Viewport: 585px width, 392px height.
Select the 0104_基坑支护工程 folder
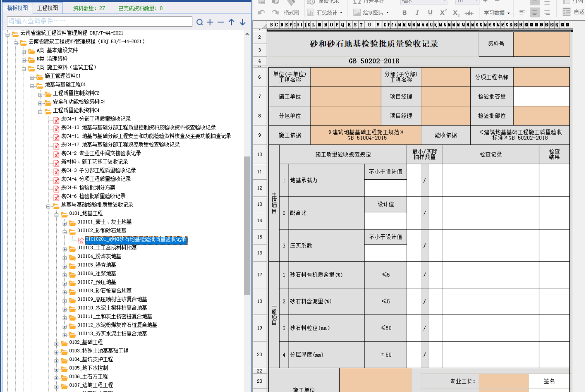91,359
